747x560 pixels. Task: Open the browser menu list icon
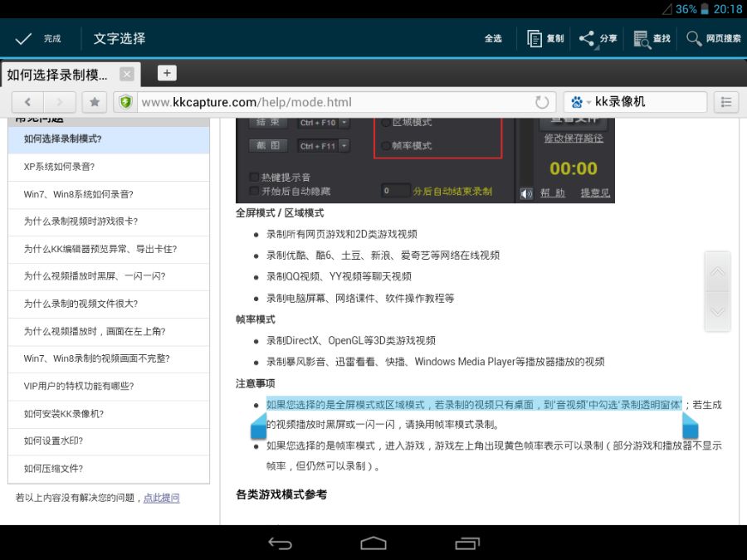click(726, 102)
